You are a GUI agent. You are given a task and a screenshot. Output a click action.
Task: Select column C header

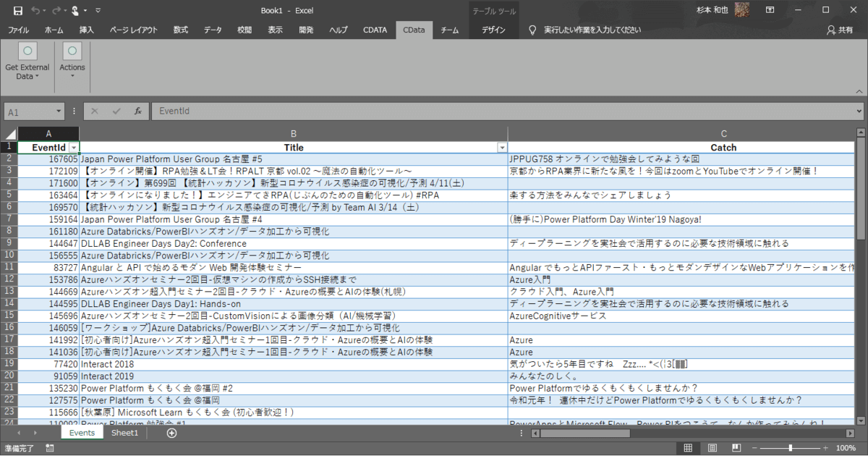723,134
